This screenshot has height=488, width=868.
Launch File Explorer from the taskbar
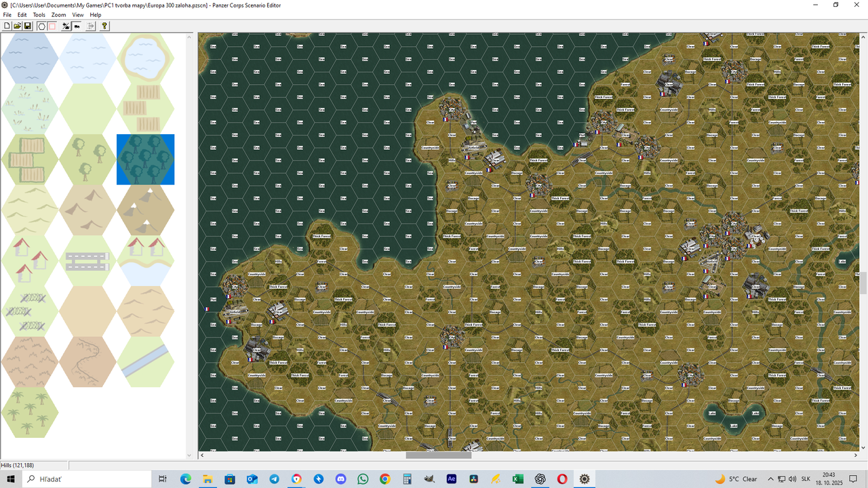coord(208,479)
